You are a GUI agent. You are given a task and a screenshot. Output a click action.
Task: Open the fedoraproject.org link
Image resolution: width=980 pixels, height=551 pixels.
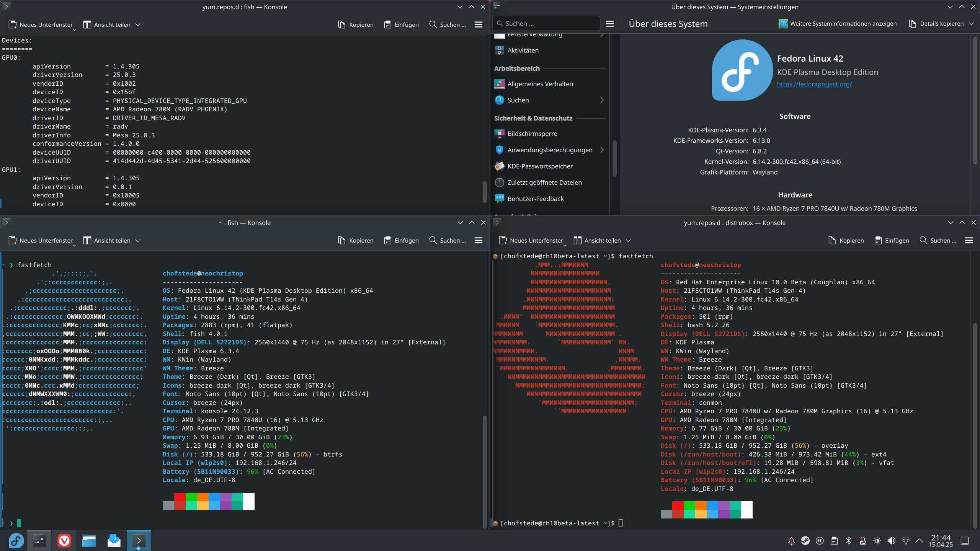click(814, 84)
